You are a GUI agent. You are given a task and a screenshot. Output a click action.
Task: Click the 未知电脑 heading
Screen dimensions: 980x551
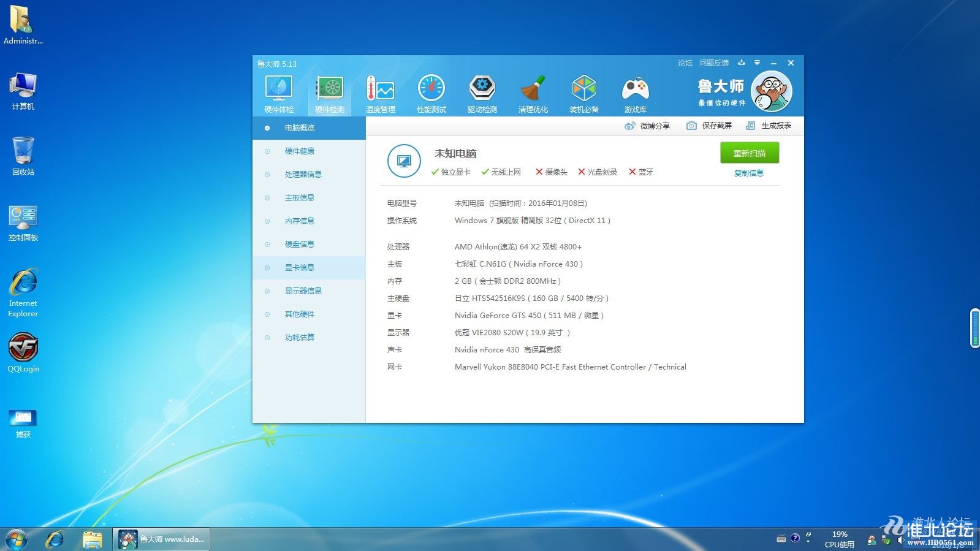455,153
